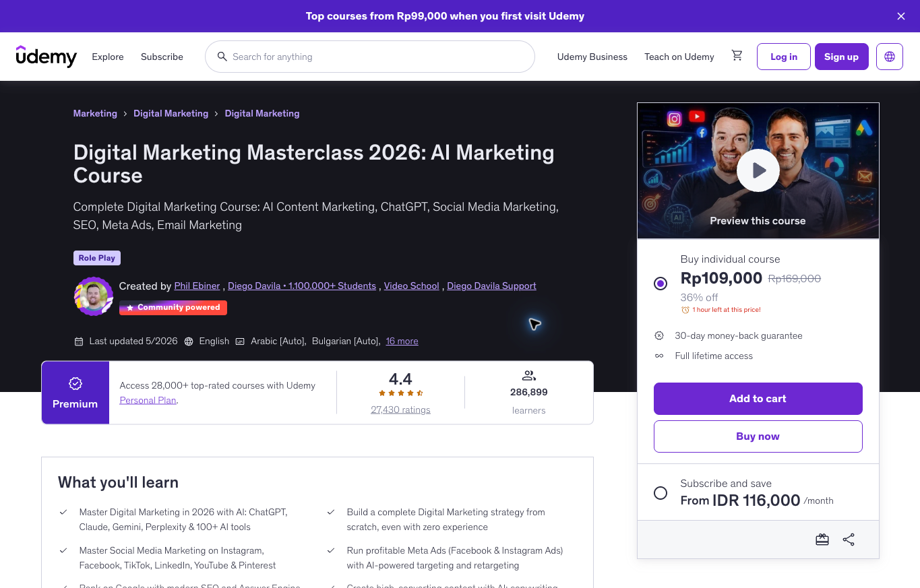Click the Log in button
Screen dimensions: 920x588
point(784,57)
